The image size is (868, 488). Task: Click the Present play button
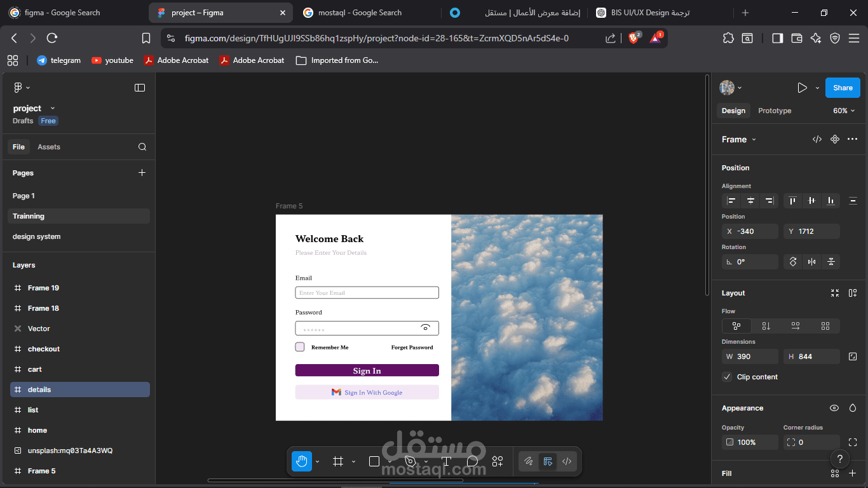802,87
